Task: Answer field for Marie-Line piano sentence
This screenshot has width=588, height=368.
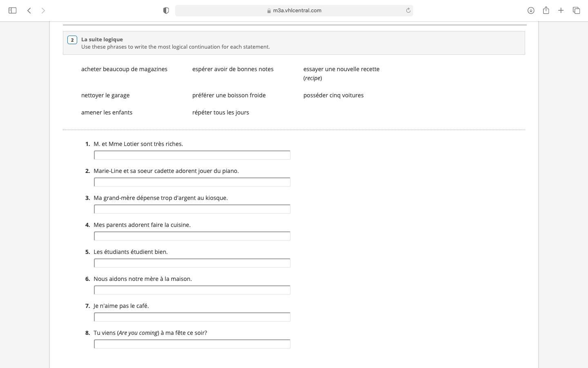Action: click(x=192, y=182)
